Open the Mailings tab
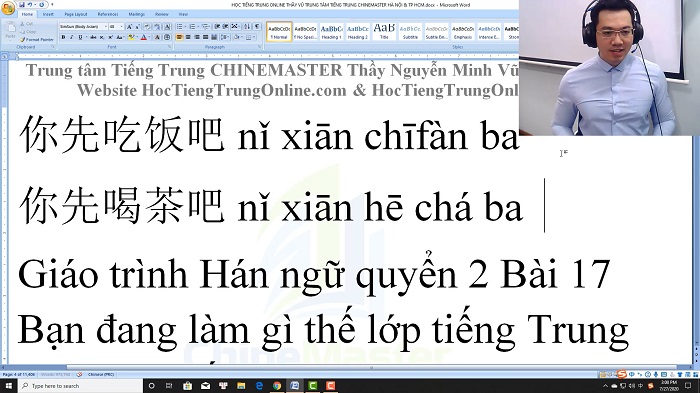This screenshot has width=700, height=393. point(137,14)
